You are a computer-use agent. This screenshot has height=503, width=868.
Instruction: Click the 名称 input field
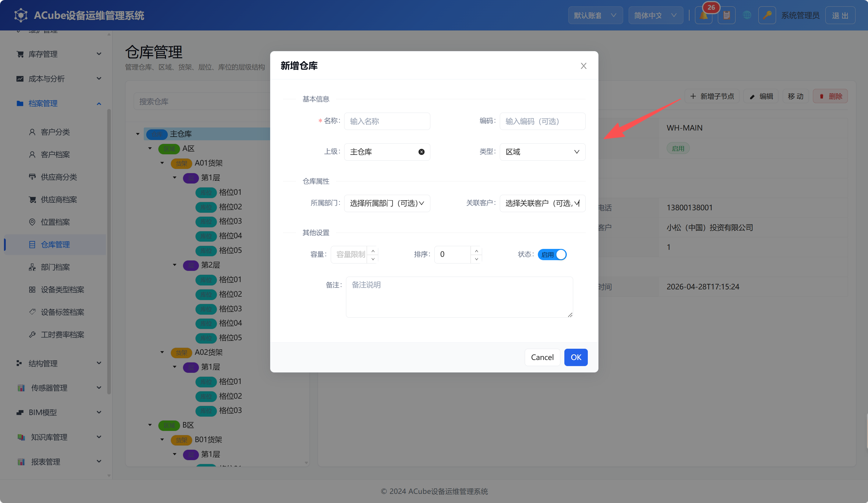[387, 121]
